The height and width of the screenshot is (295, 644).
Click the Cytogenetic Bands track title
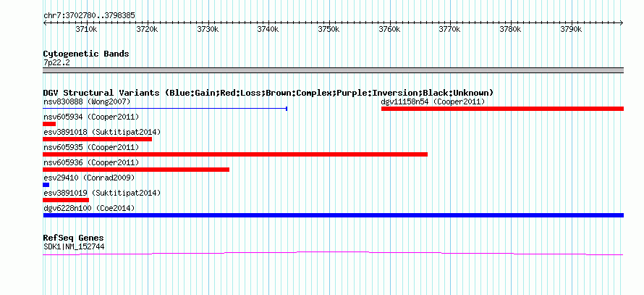click(86, 54)
